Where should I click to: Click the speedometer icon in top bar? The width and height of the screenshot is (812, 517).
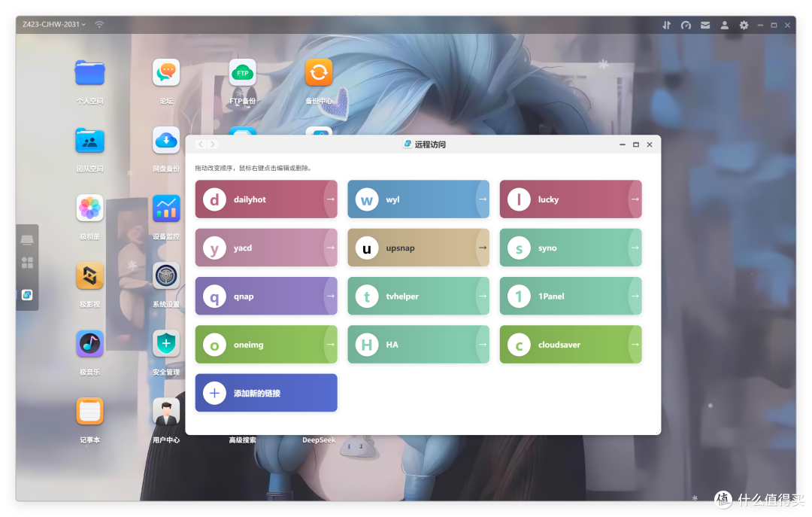[686, 25]
